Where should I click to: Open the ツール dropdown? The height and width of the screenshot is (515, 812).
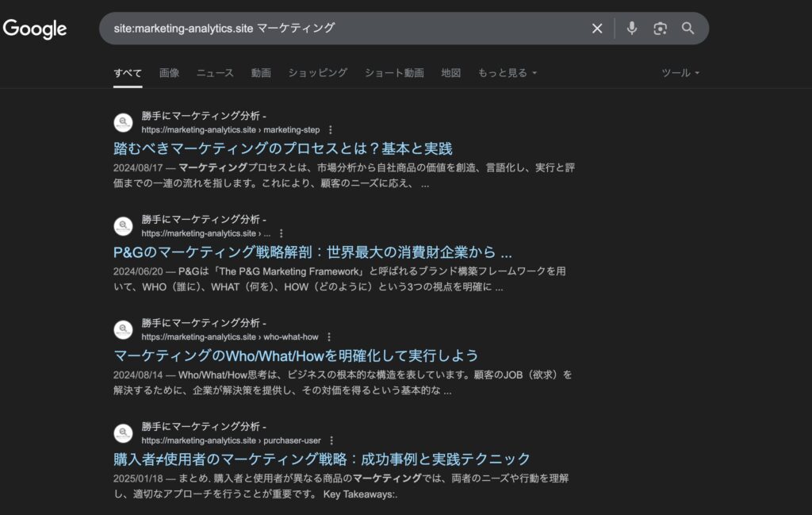click(680, 73)
